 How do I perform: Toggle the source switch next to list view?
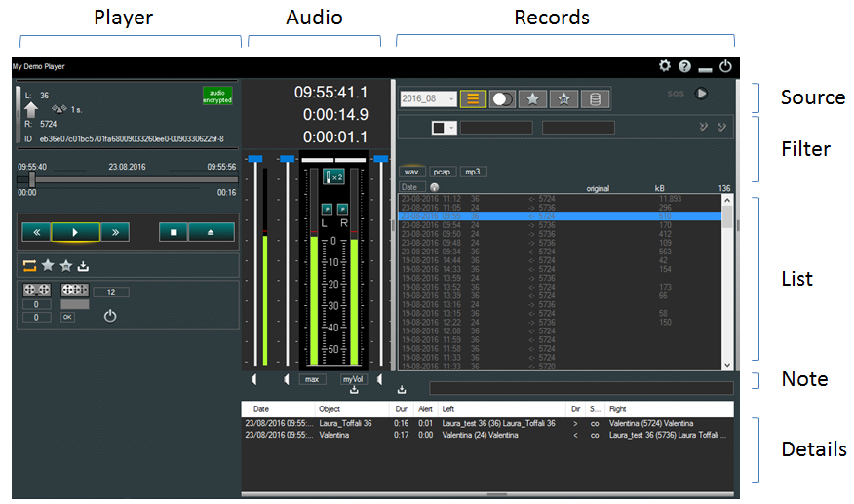point(502,98)
